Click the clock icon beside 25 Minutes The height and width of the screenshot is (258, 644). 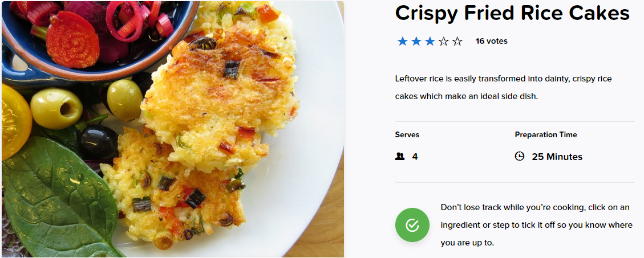(519, 156)
